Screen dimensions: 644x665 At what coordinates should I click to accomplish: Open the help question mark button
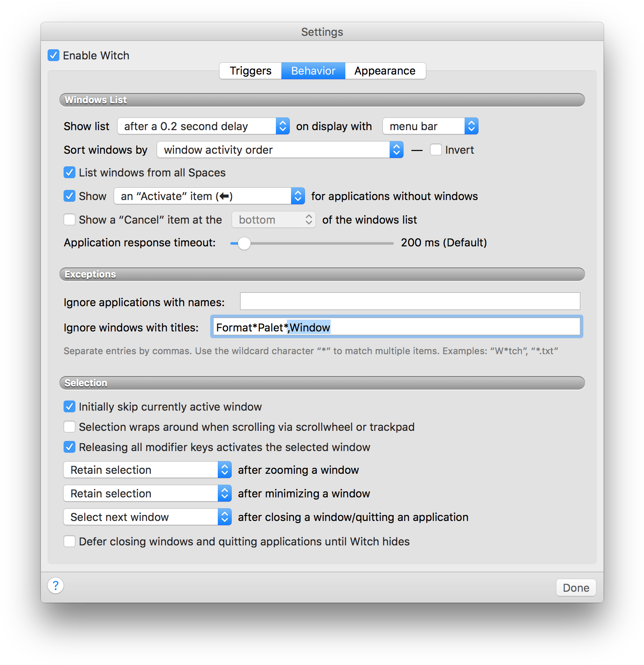click(x=56, y=585)
